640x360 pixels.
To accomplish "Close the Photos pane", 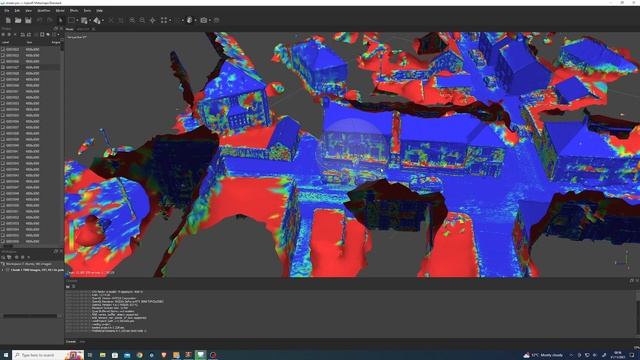I will pos(61,29).
